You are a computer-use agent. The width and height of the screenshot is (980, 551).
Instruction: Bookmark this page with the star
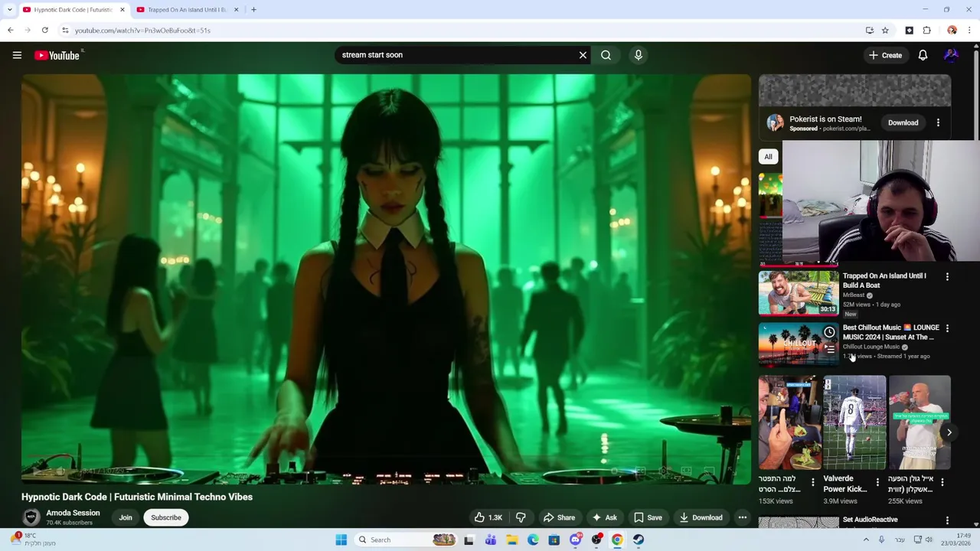[x=885, y=31]
